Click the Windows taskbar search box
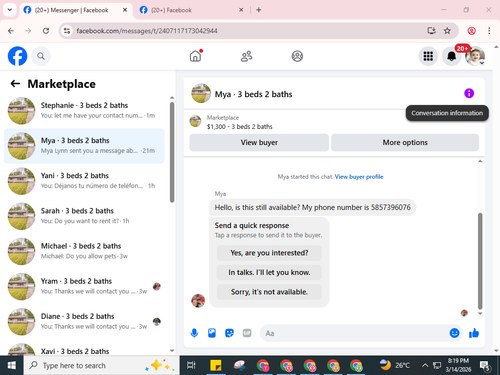 click(101, 366)
